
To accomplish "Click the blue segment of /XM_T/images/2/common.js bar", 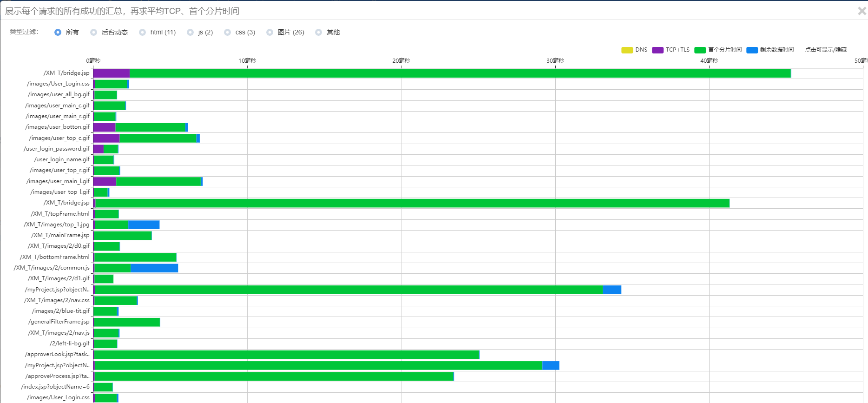I will tap(154, 268).
